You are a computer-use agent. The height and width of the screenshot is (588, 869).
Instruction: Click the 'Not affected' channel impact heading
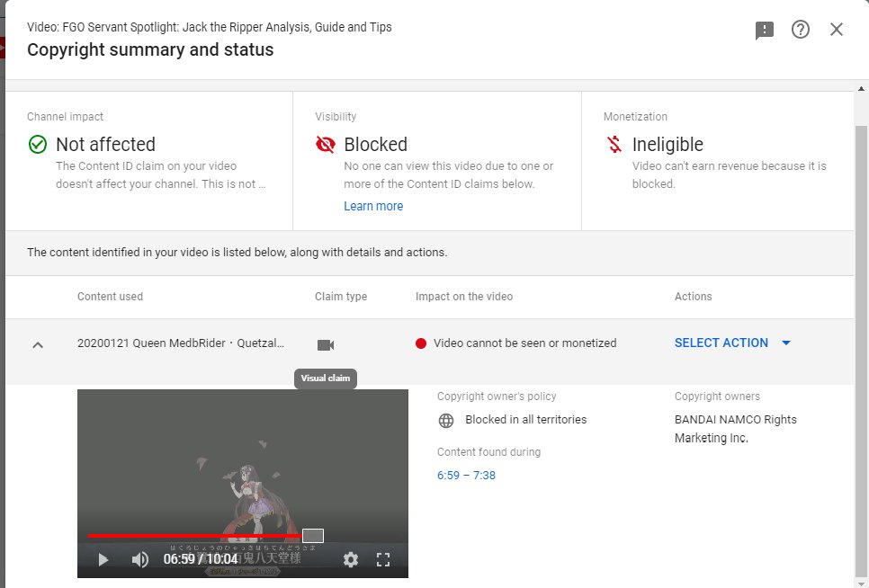105,145
